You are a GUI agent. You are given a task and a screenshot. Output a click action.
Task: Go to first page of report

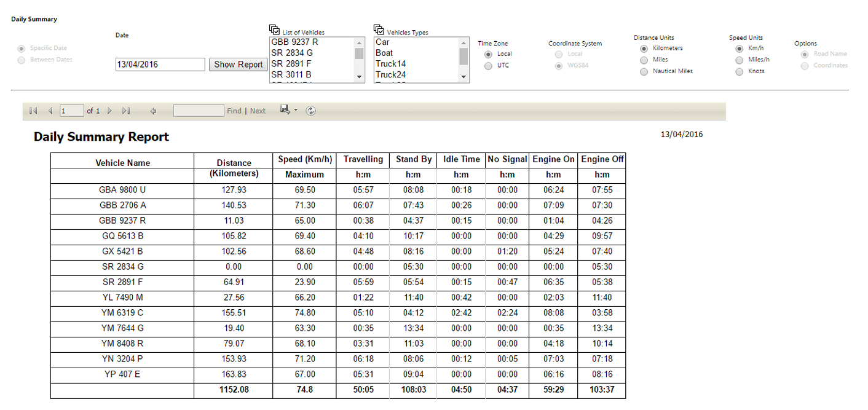(x=33, y=111)
